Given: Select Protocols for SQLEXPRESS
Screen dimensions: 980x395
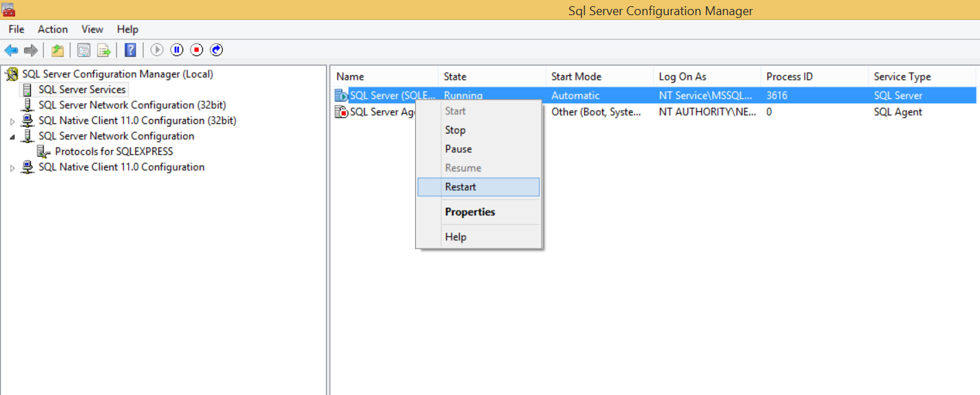Looking at the screenshot, I should (114, 151).
